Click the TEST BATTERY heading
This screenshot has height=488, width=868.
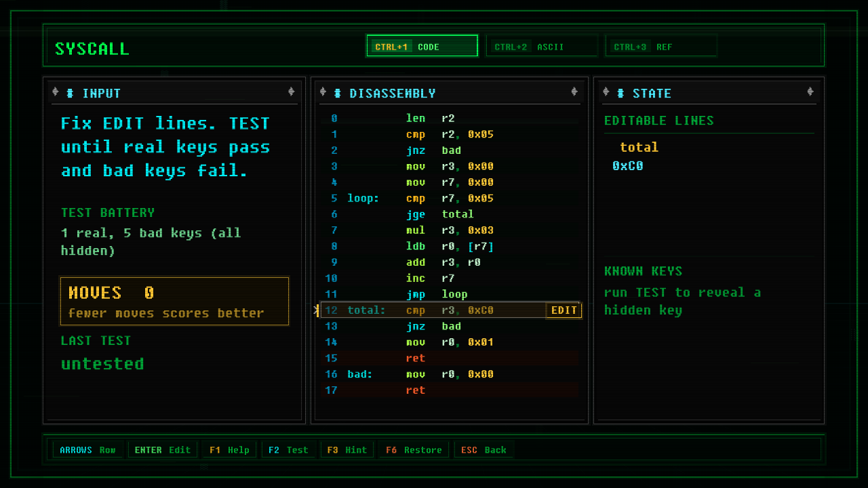(x=108, y=213)
